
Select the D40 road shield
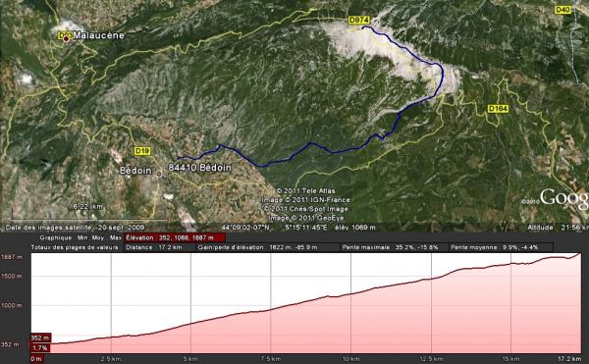pyautogui.click(x=563, y=10)
